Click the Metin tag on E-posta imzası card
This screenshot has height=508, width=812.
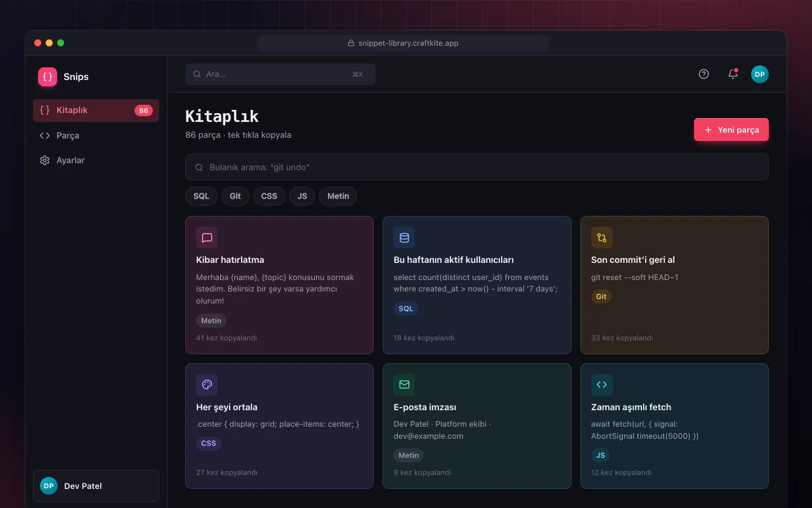point(409,455)
